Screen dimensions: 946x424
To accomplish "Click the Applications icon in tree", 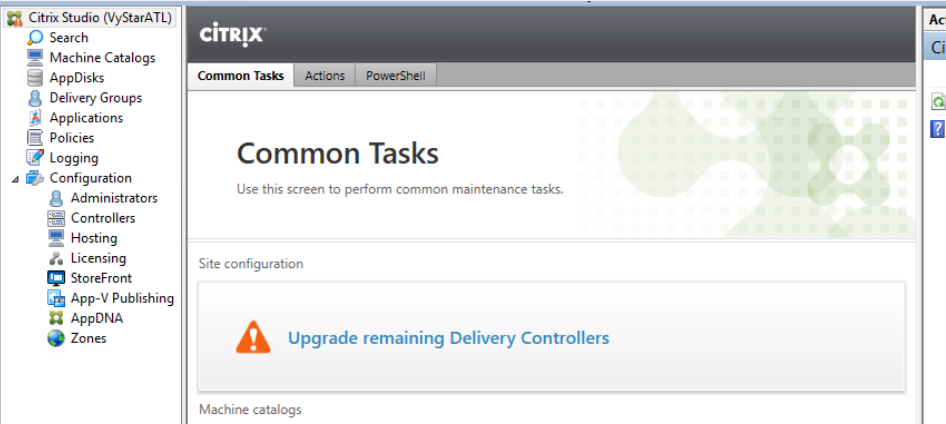I will coord(36,118).
